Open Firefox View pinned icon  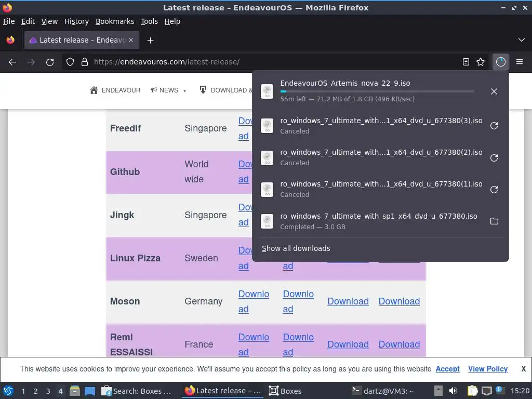[x=10, y=40]
